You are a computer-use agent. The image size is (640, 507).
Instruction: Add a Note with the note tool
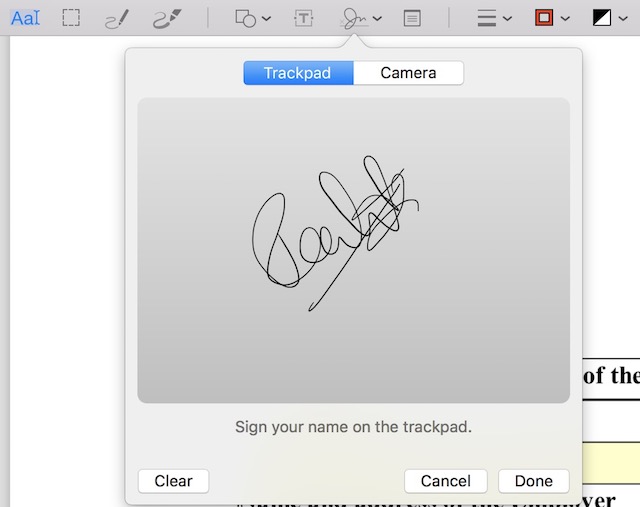[411, 18]
